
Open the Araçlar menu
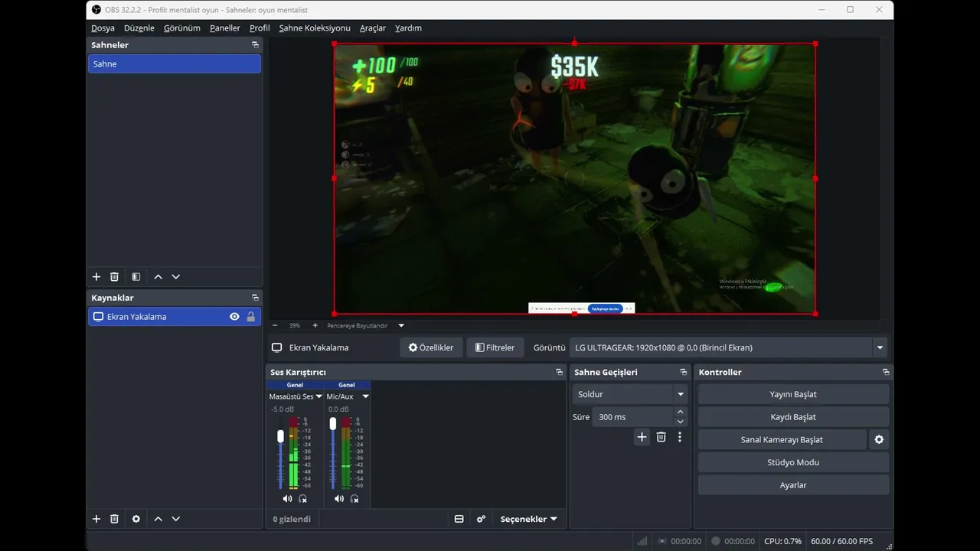[373, 28]
